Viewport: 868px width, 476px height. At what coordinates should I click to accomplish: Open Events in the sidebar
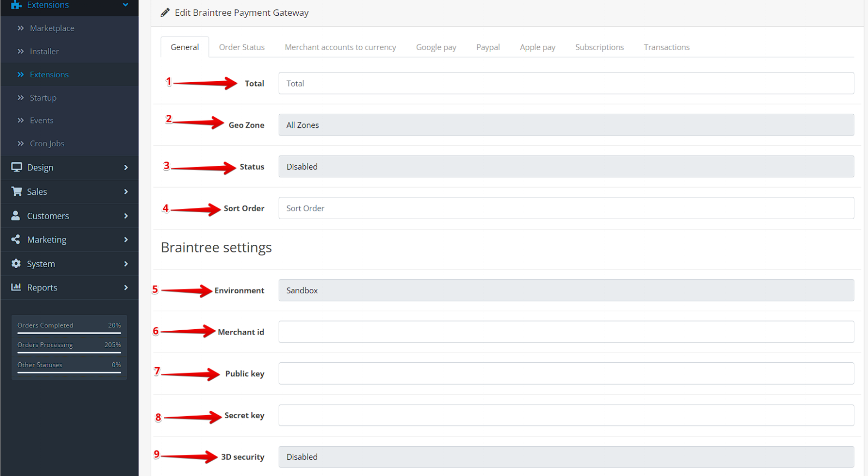click(41, 120)
